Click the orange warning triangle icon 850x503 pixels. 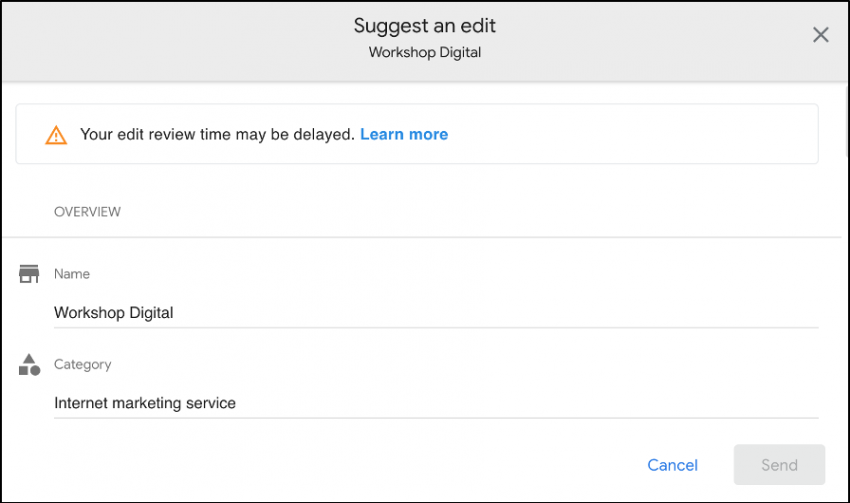(x=56, y=135)
